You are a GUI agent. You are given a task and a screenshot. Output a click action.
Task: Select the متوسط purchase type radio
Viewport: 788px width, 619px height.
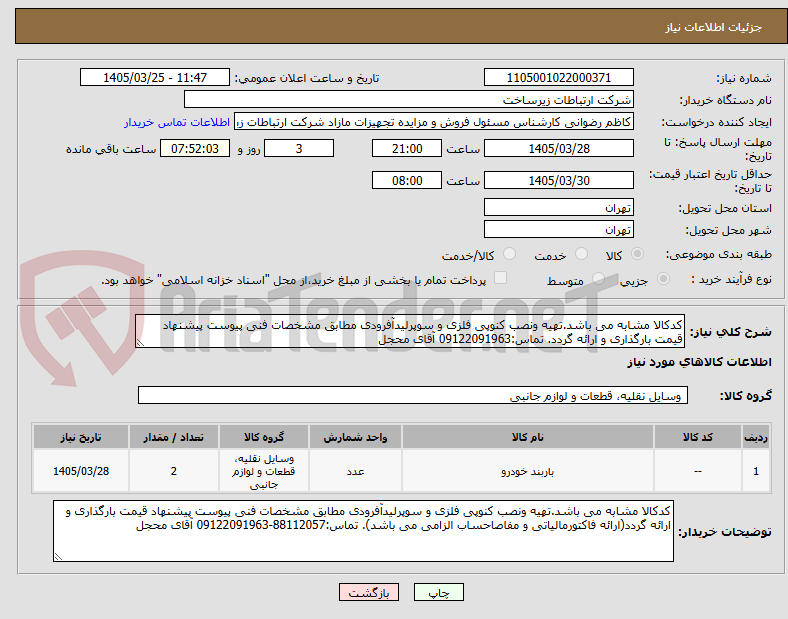click(x=598, y=279)
